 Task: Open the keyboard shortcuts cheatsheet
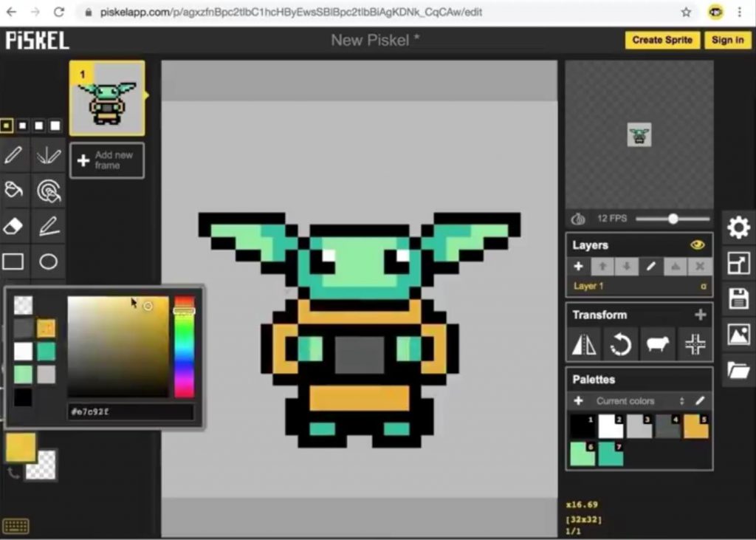point(16,525)
